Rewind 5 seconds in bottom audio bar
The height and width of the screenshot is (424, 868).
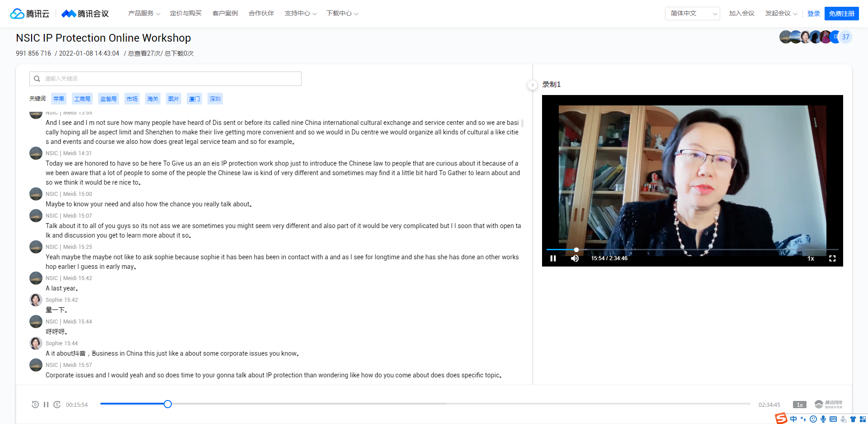pos(35,405)
